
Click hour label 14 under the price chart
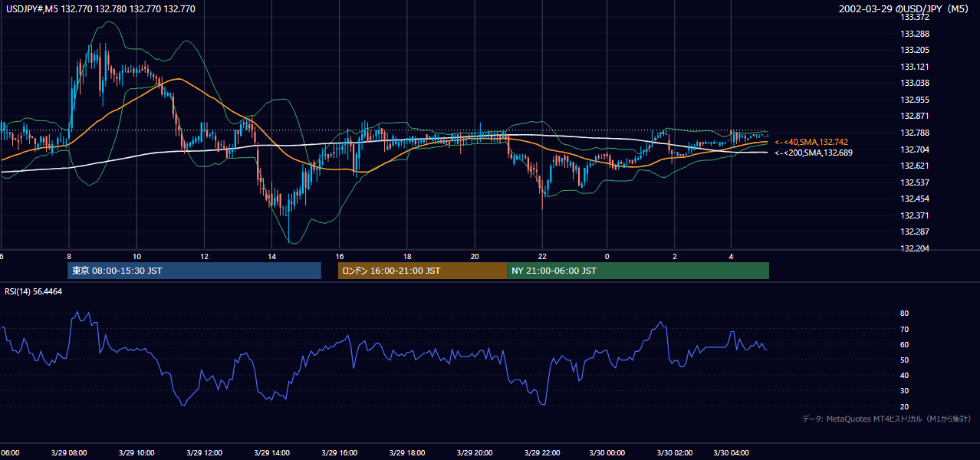pyautogui.click(x=271, y=256)
